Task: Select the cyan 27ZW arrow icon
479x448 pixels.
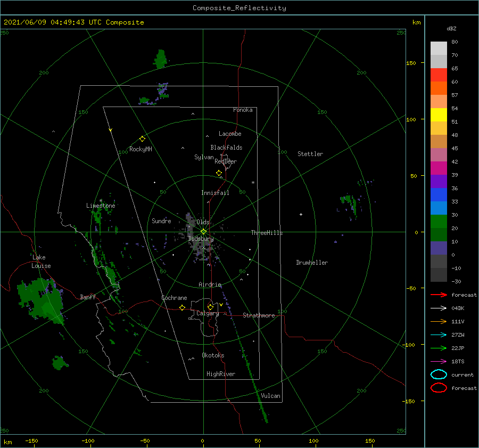Action: click(x=439, y=335)
